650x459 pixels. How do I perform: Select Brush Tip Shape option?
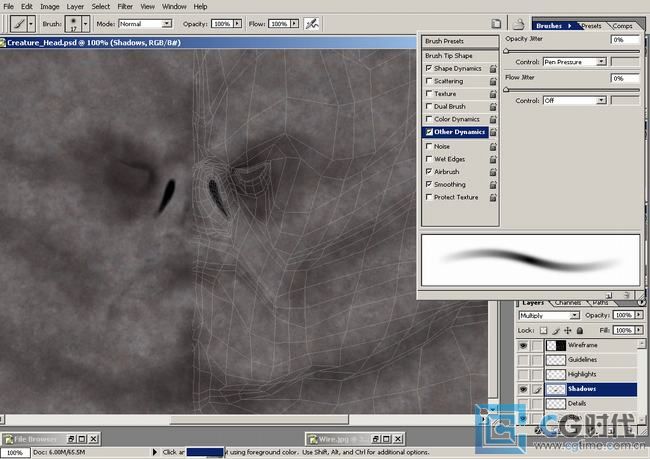pos(460,56)
